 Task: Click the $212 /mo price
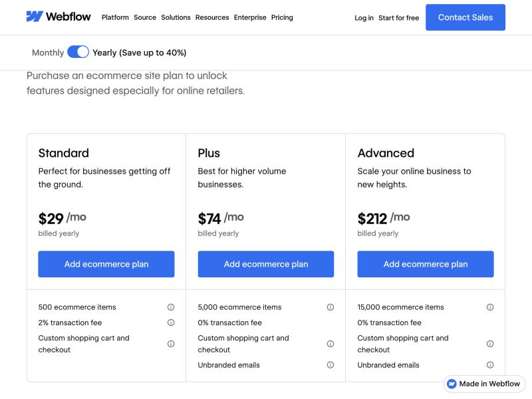[x=384, y=218]
